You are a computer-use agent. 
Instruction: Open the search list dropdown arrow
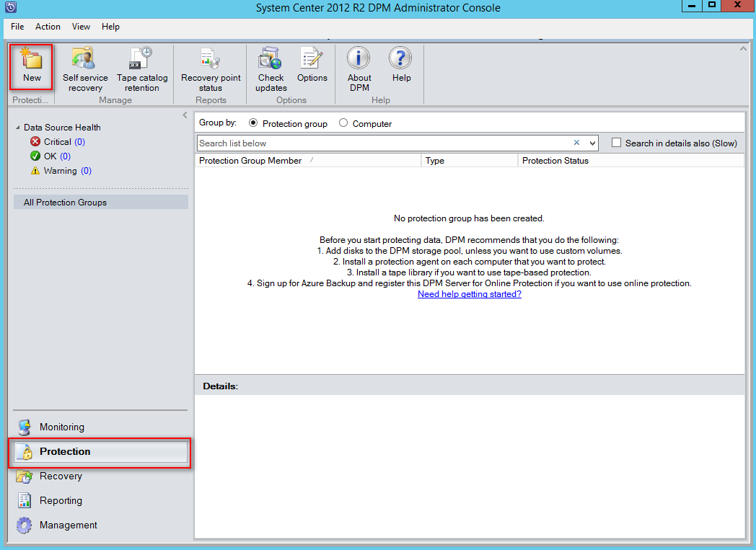(592, 143)
